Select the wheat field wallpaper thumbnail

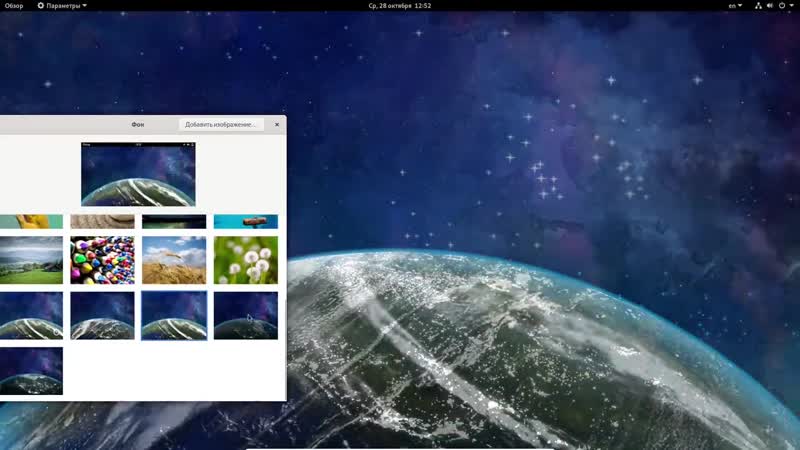coord(174,260)
